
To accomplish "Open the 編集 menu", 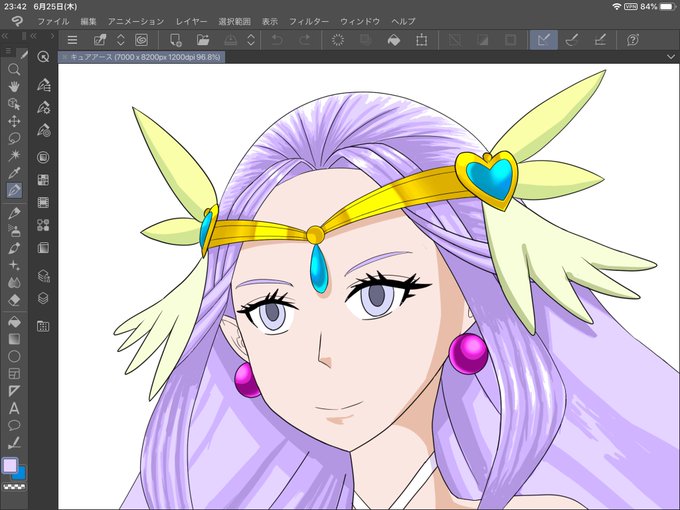I will pyautogui.click(x=88, y=21).
